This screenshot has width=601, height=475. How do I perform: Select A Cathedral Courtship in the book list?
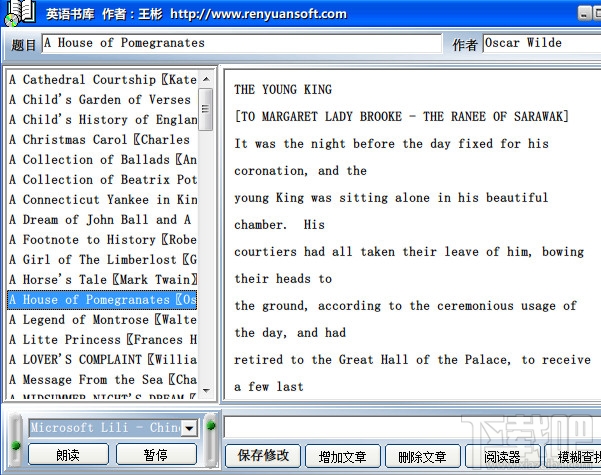coord(103,79)
